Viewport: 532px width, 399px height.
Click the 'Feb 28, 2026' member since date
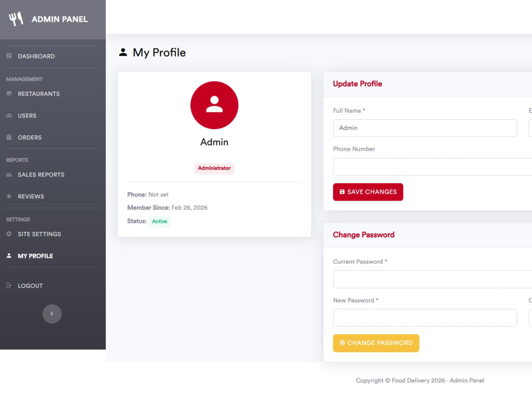point(189,207)
